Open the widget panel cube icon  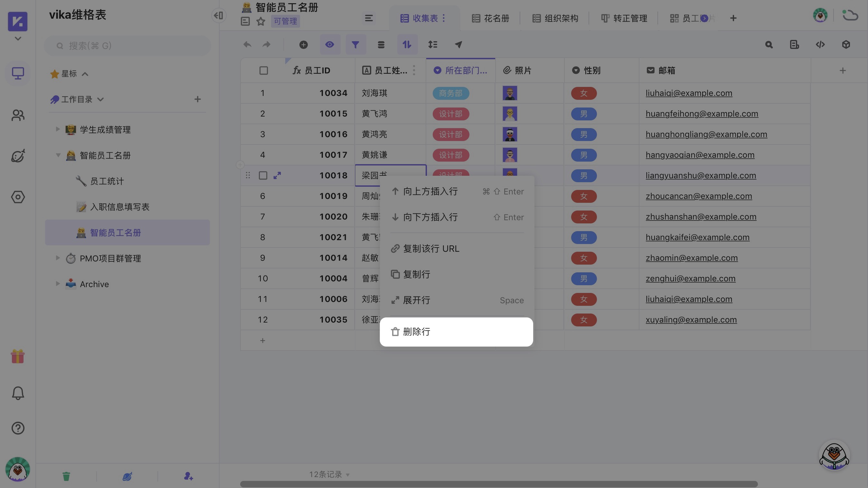point(846,44)
